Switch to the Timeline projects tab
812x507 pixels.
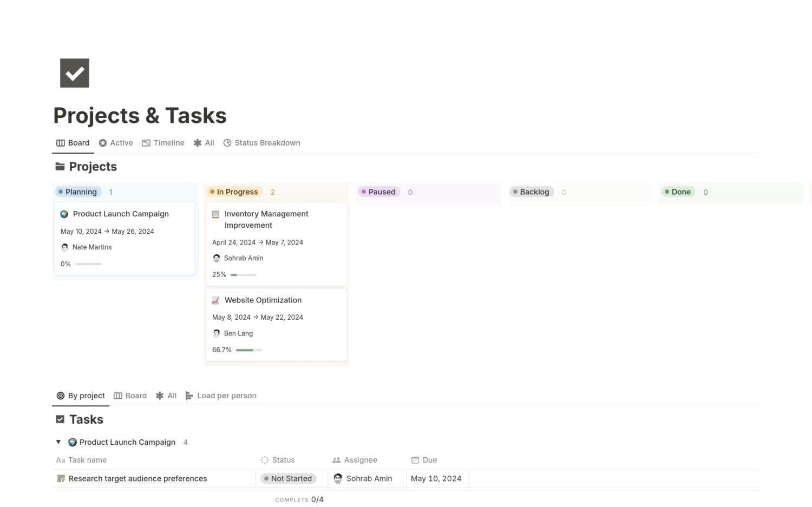click(x=163, y=143)
